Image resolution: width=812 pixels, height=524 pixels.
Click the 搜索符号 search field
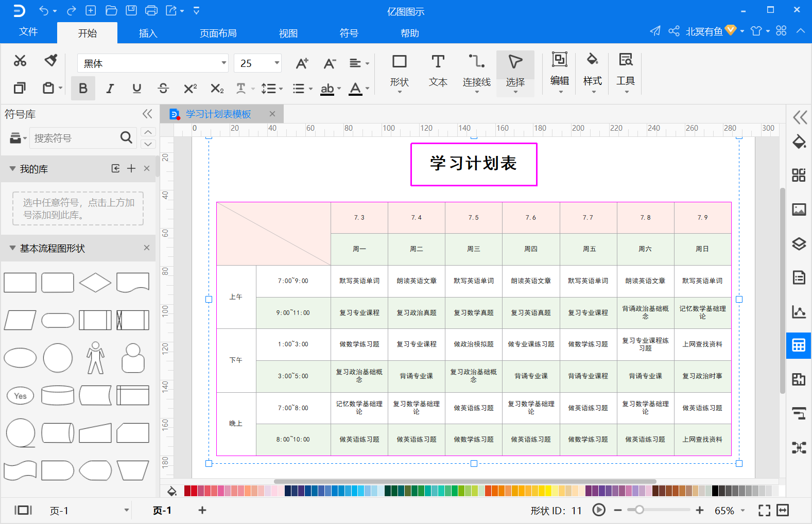[75, 138]
